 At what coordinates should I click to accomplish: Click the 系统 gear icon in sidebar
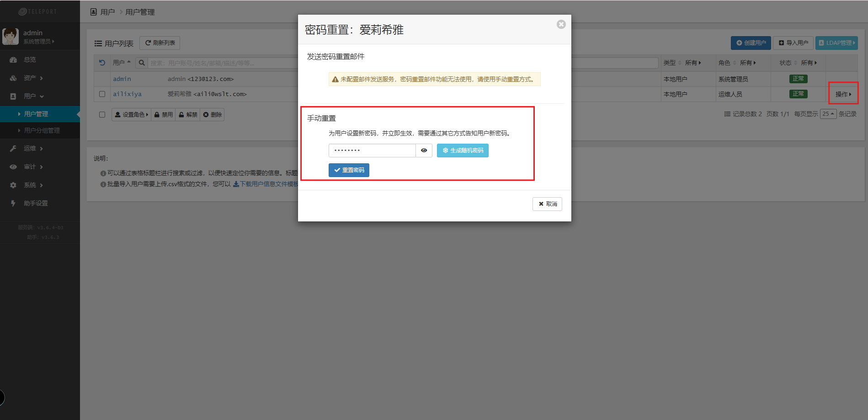[13, 185]
